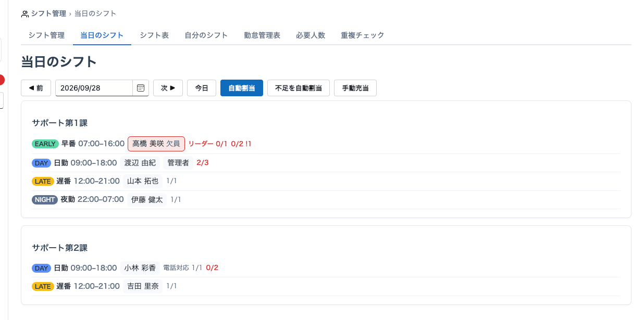This screenshot has width=644, height=320.
Task: Click the 夜勤 22:00–07:00 shift label
Action: click(x=92, y=199)
